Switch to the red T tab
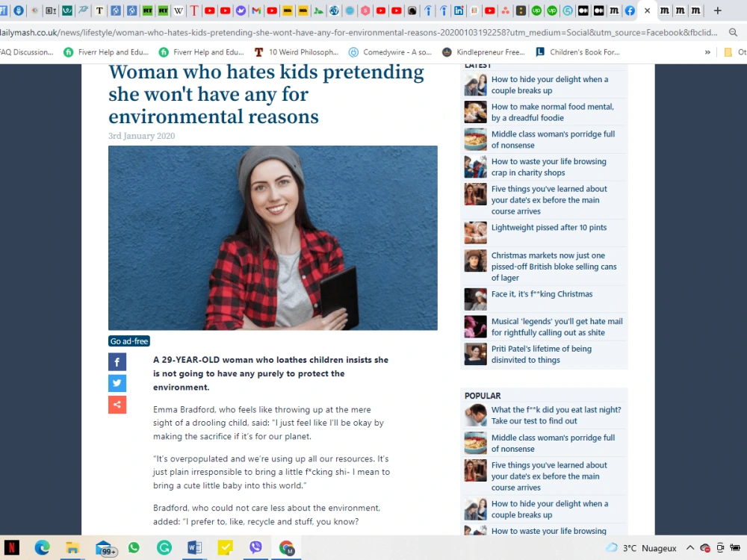 pos(194,10)
